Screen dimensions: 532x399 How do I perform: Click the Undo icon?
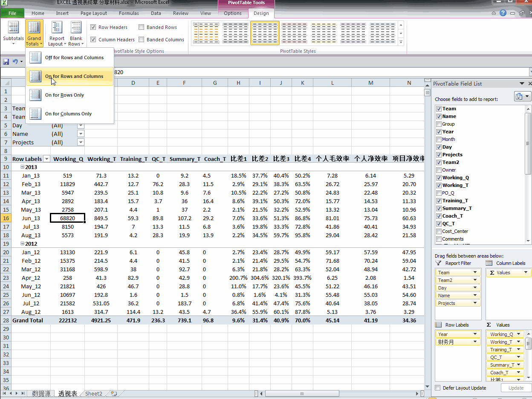pos(14,61)
